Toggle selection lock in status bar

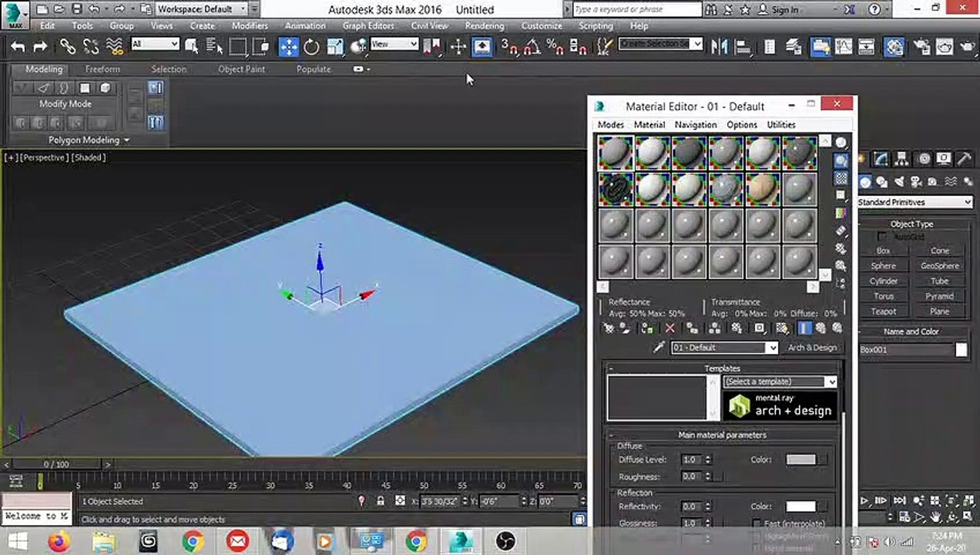click(x=380, y=501)
